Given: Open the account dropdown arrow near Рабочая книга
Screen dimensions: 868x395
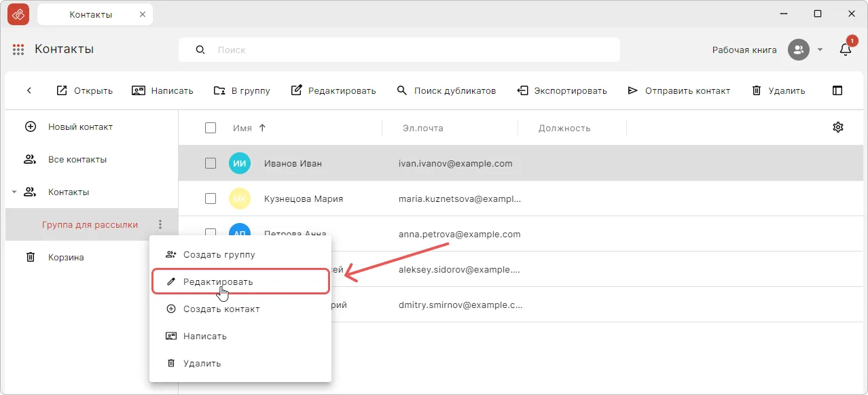Looking at the screenshot, I should coord(820,50).
